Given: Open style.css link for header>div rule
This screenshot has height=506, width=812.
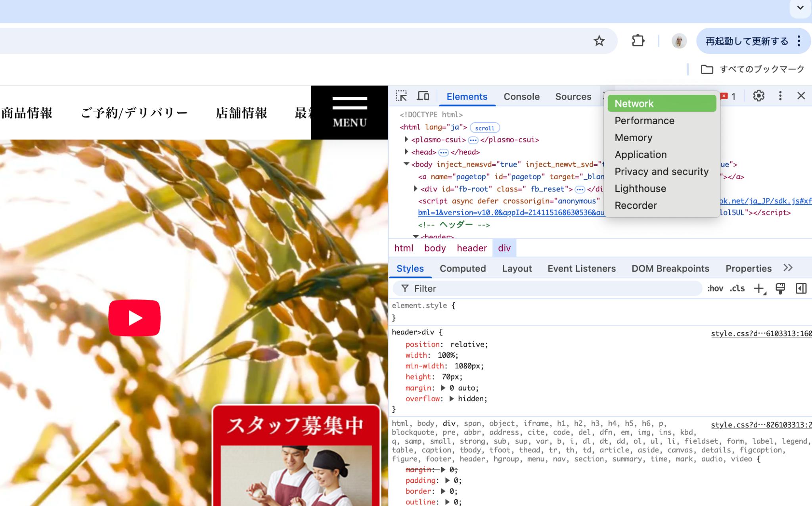Looking at the screenshot, I should (761, 333).
